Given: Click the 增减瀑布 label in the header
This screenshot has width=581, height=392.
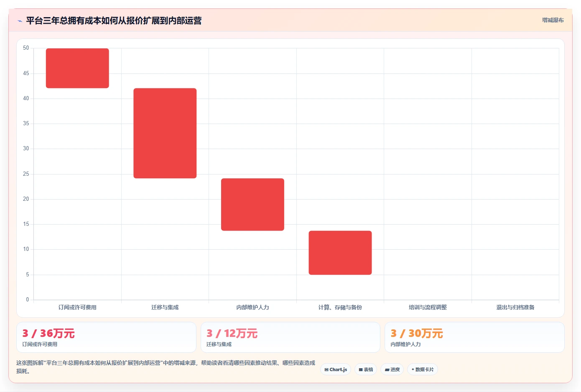Looking at the screenshot, I should coord(553,20).
